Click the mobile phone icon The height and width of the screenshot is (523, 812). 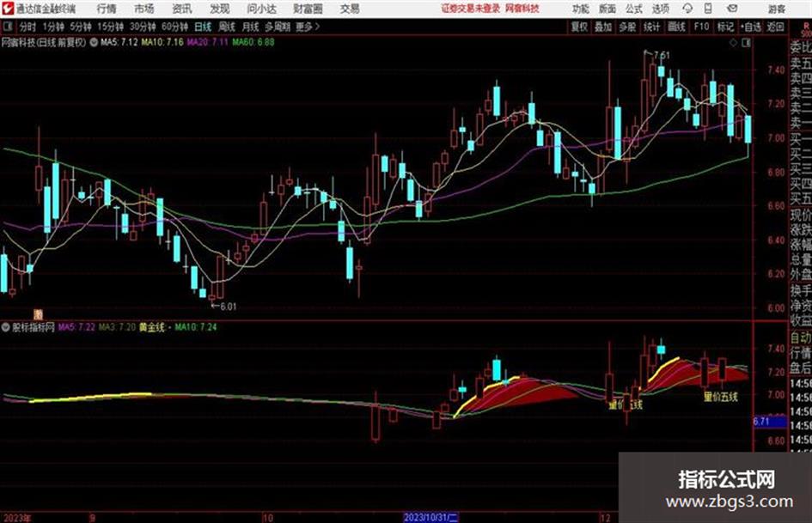click(x=708, y=9)
